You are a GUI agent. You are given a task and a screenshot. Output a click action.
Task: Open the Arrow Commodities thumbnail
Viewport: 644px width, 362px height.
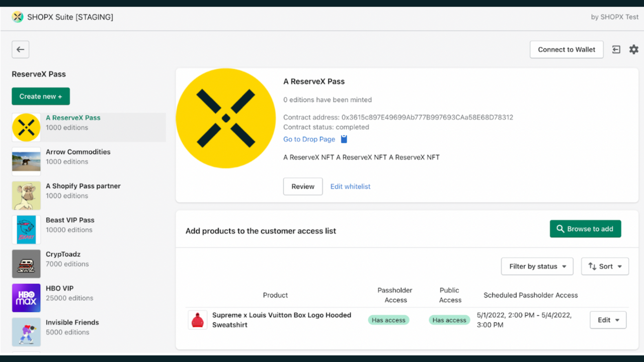tap(26, 161)
